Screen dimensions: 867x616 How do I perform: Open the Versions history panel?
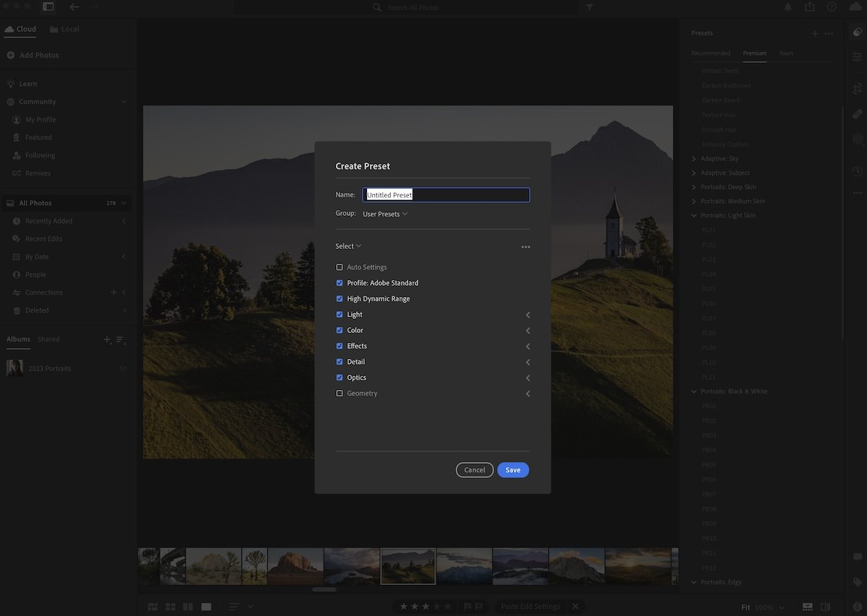[x=857, y=170]
